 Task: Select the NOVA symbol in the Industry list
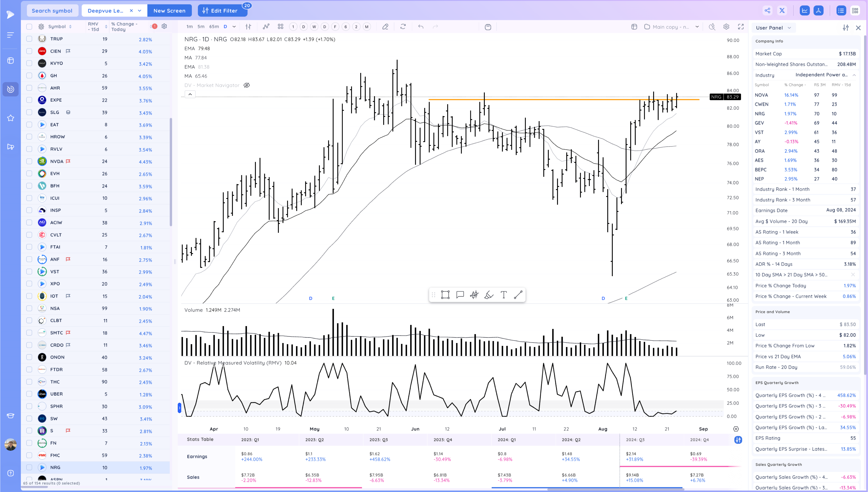point(762,95)
